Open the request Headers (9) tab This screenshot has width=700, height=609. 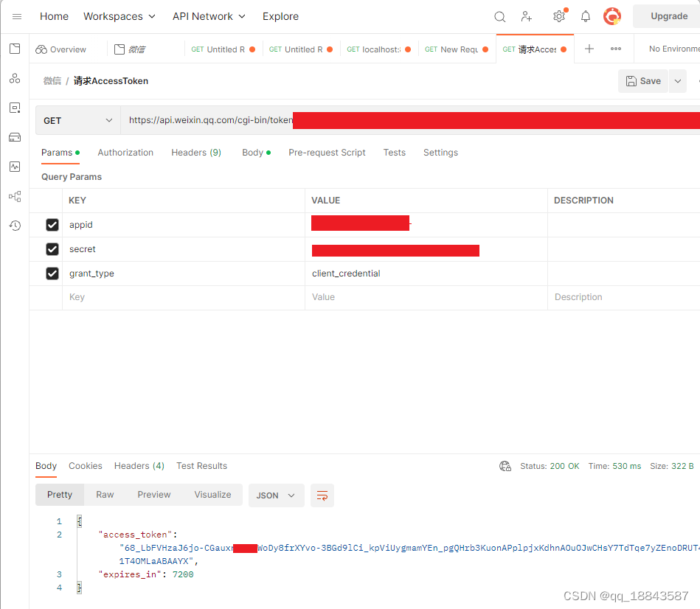click(196, 153)
